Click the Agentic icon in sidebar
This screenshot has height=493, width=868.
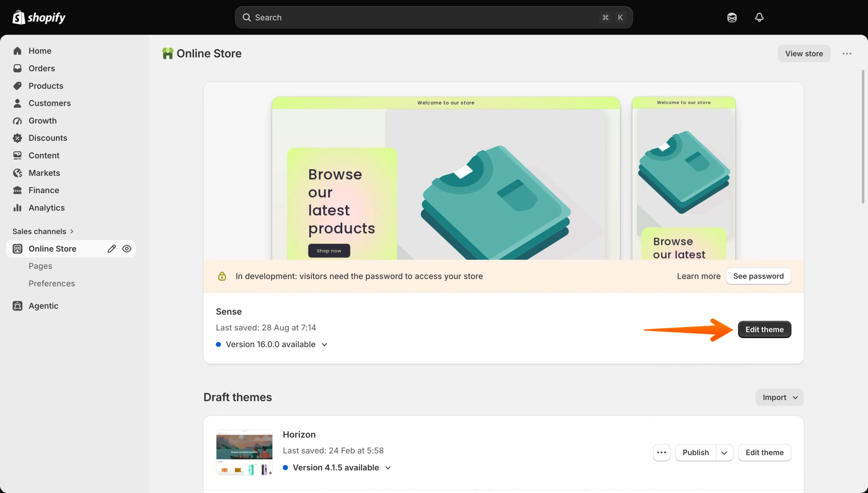click(17, 306)
